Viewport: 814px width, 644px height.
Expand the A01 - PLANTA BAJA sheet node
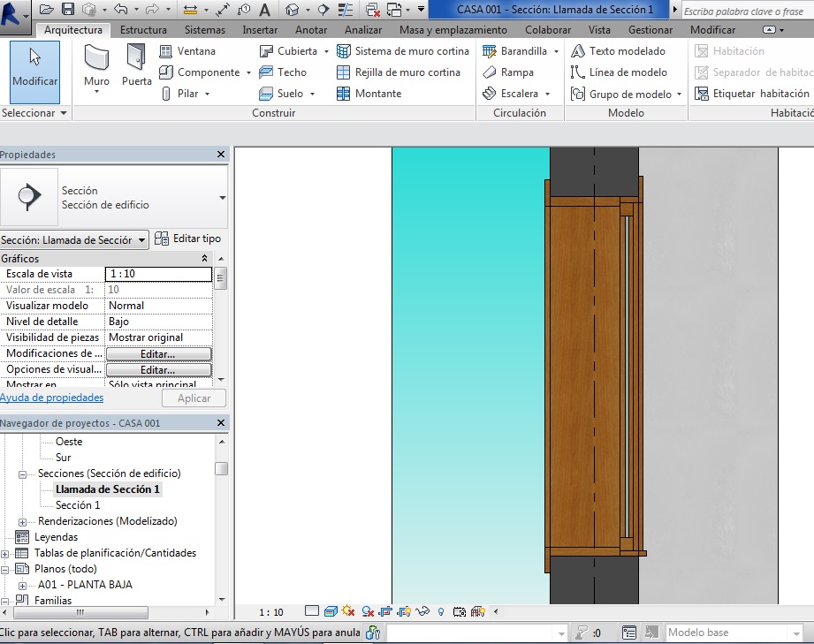(22, 585)
